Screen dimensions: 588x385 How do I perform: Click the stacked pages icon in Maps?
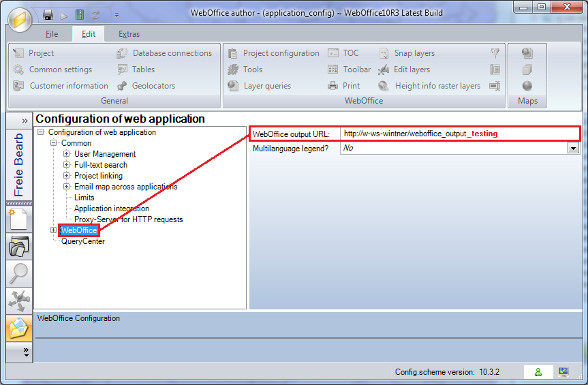click(x=527, y=70)
